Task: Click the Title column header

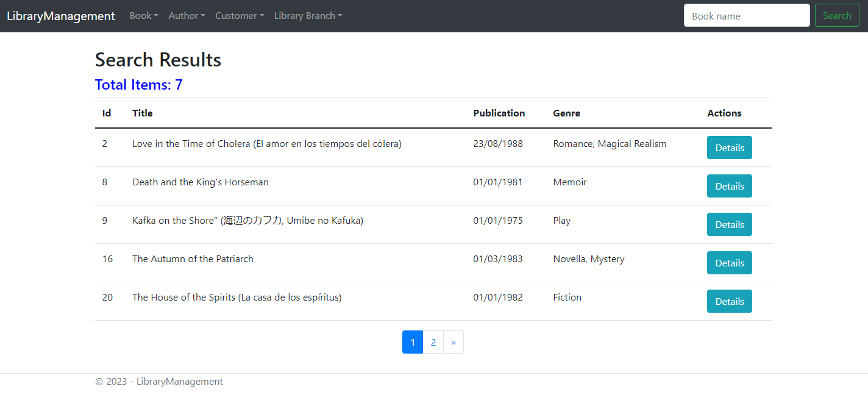Action: (142, 113)
